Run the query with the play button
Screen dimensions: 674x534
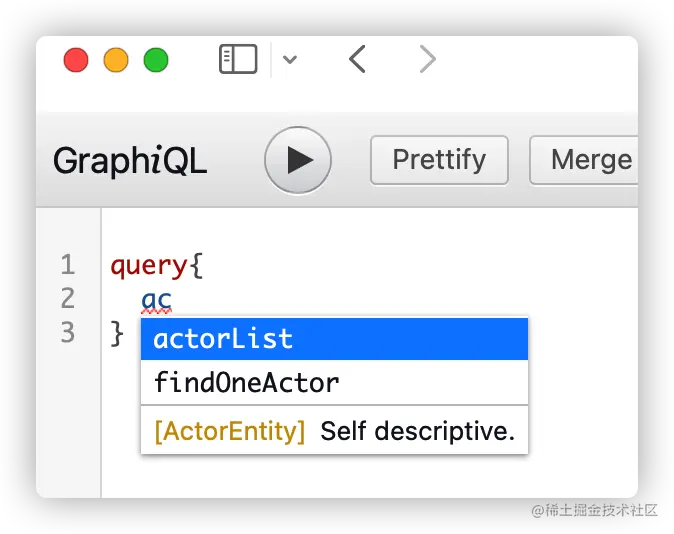298,160
